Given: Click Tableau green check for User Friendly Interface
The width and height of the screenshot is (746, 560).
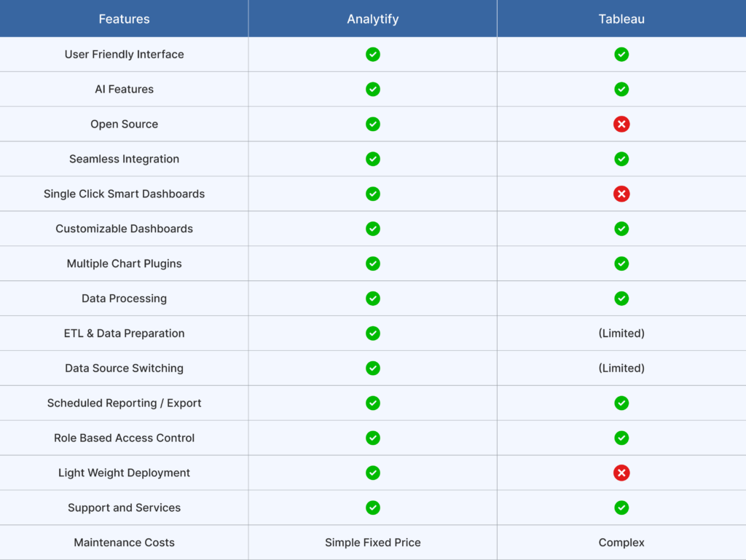Looking at the screenshot, I should (621, 54).
